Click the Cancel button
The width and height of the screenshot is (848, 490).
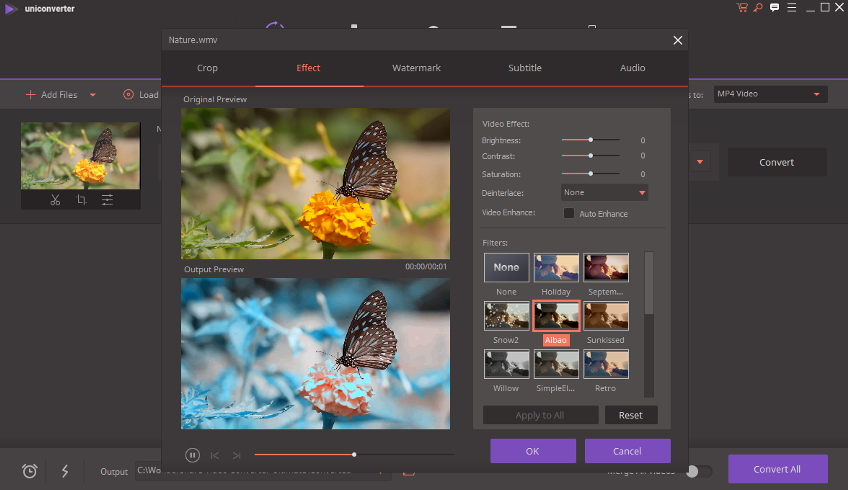[x=627, y=451]
